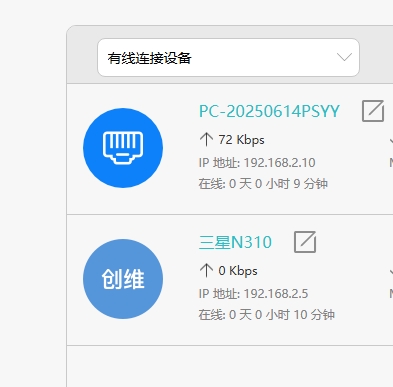Click the chevron arrow of 有线连接设备 dropdown
Screen dimensions: 393x387
coord(344,57)
